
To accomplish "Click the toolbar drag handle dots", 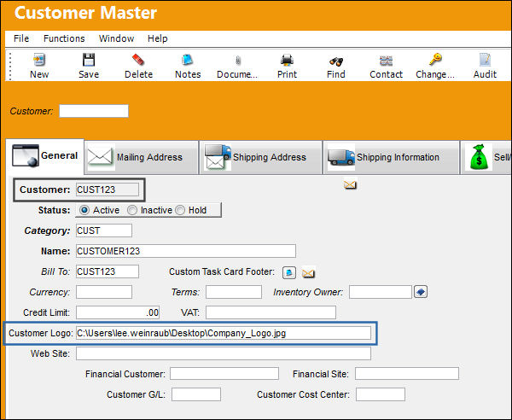I will [x=10, y=67].
